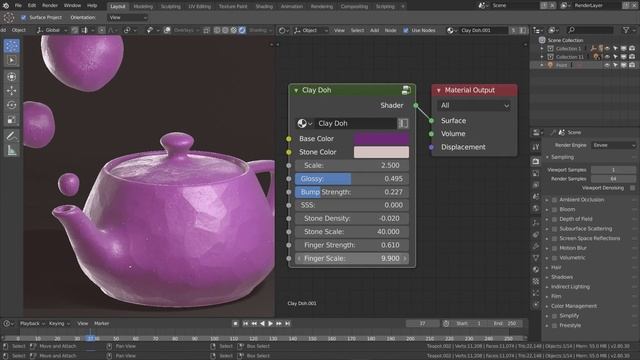This screenshot has height=360, width=640.
Task: Click the Blender logo in the menu bar
Action: [6, 6]
